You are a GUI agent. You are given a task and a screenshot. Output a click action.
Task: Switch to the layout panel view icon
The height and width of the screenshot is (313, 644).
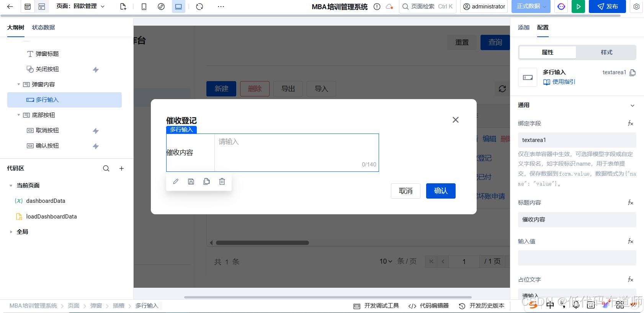42,7
